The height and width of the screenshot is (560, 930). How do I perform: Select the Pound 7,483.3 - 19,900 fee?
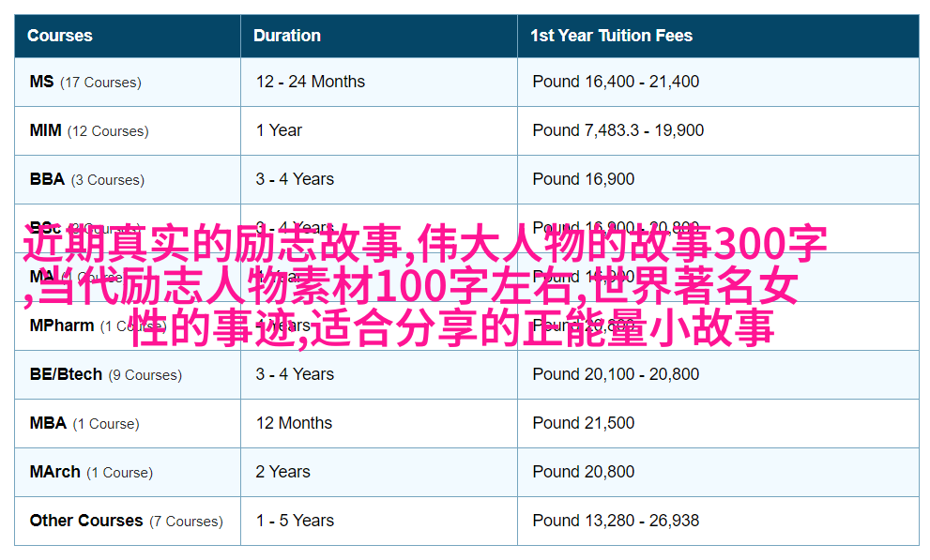pos(617,130)
